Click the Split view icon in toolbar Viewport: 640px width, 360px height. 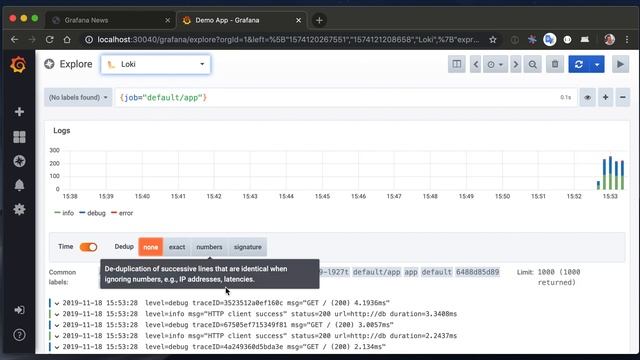456,64
